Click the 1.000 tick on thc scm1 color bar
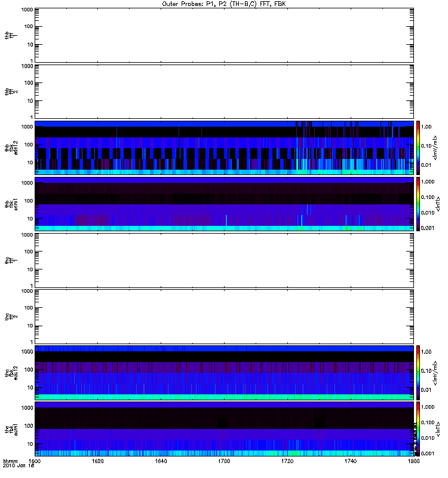 [x=428, y=407]
